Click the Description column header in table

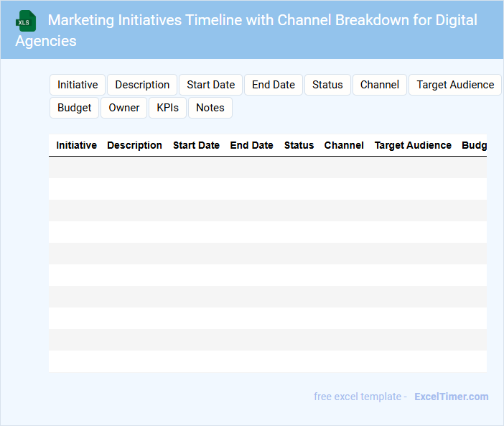134,145
